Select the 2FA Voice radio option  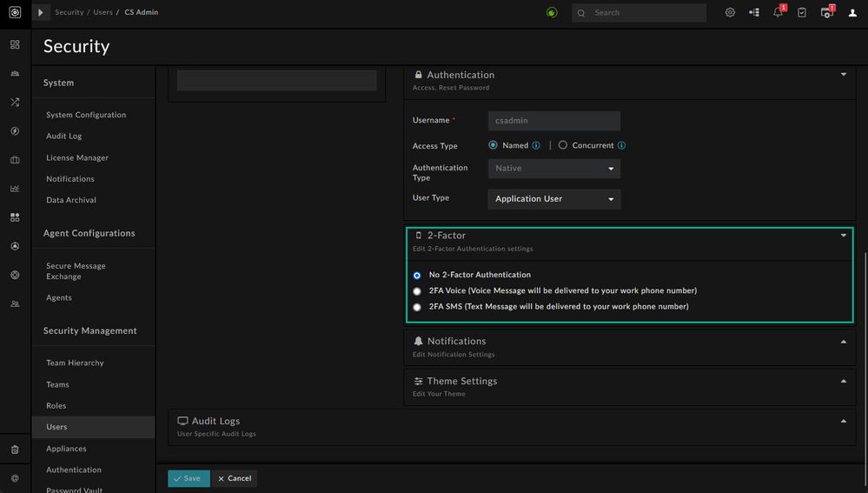(417, 291)
